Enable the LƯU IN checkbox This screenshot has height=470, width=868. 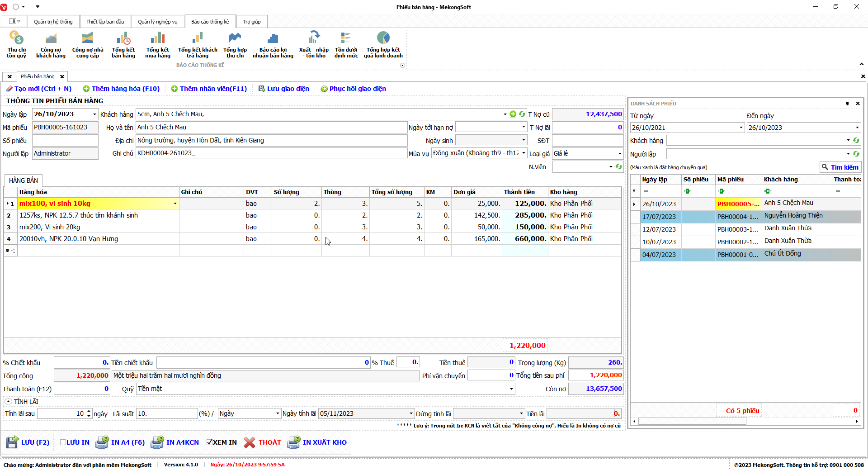coord(63,442)
